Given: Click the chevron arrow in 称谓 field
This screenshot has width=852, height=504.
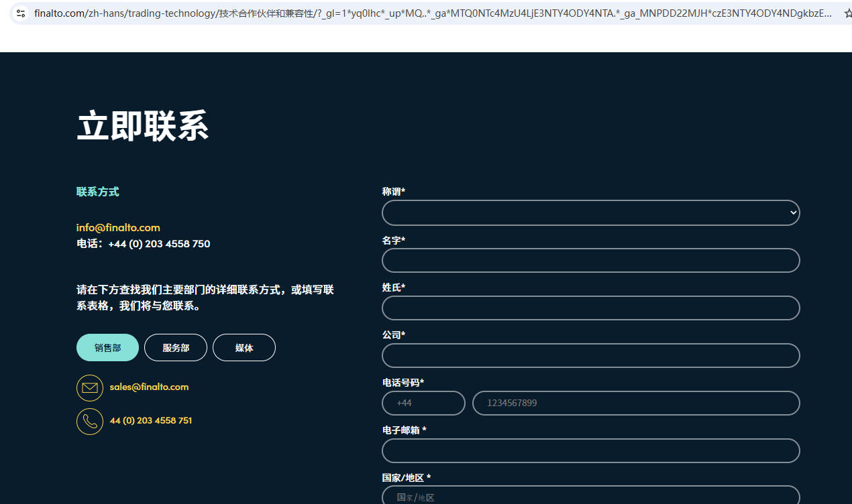Looking at the screenshot, I should pos(793,213).
